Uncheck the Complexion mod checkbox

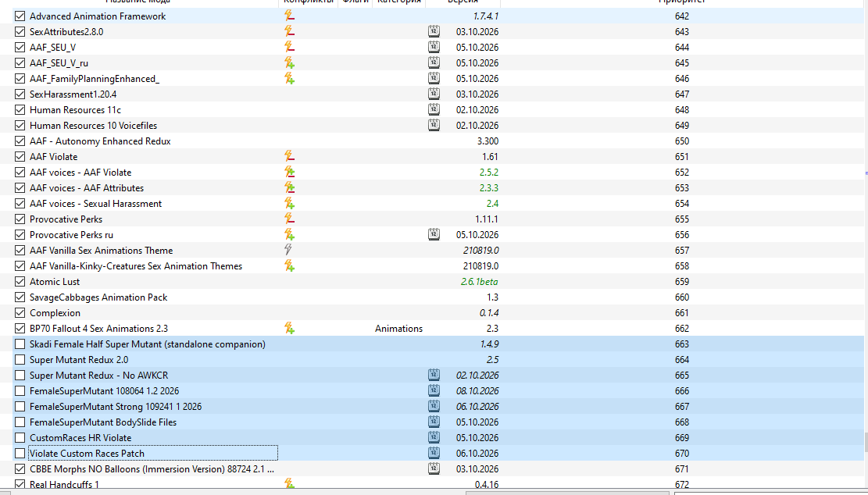(20, 313)
